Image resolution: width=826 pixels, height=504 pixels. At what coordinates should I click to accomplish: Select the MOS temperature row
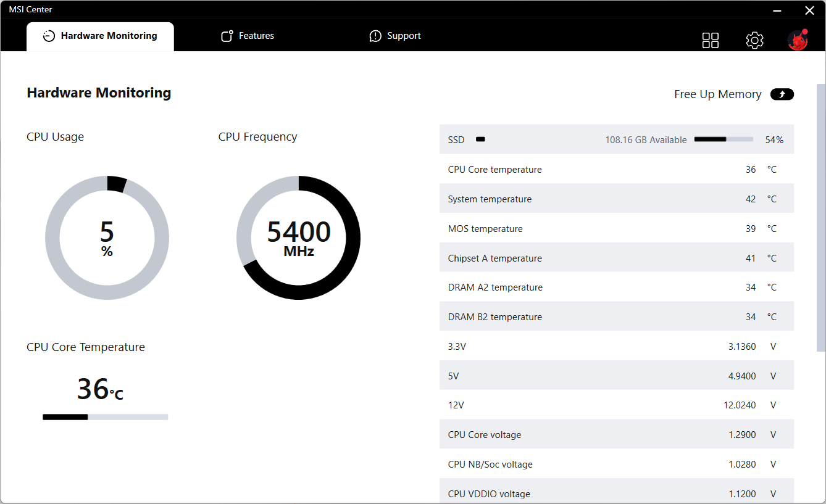click(616, 229)
